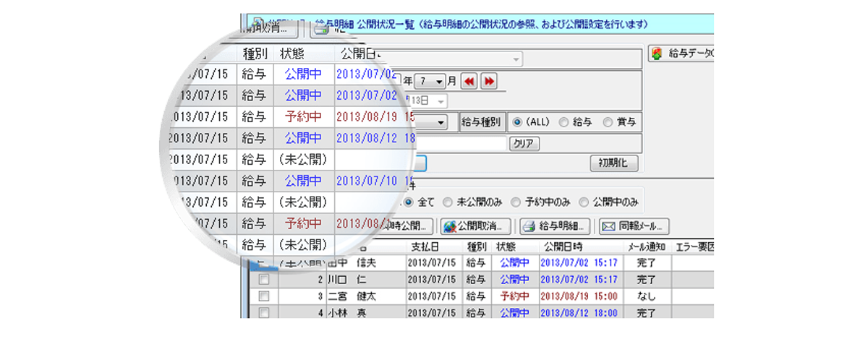Click the red rewind previous-month arrow
The width and height of the screenshot is (868, 352).
pyautogui.click(x=469, y=82)
